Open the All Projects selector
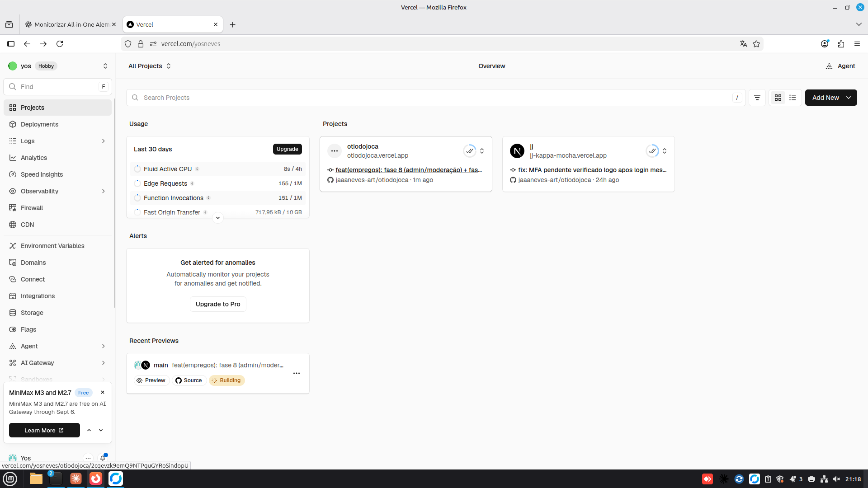This screenshot has width=868, height=488. tap(150, 66)
